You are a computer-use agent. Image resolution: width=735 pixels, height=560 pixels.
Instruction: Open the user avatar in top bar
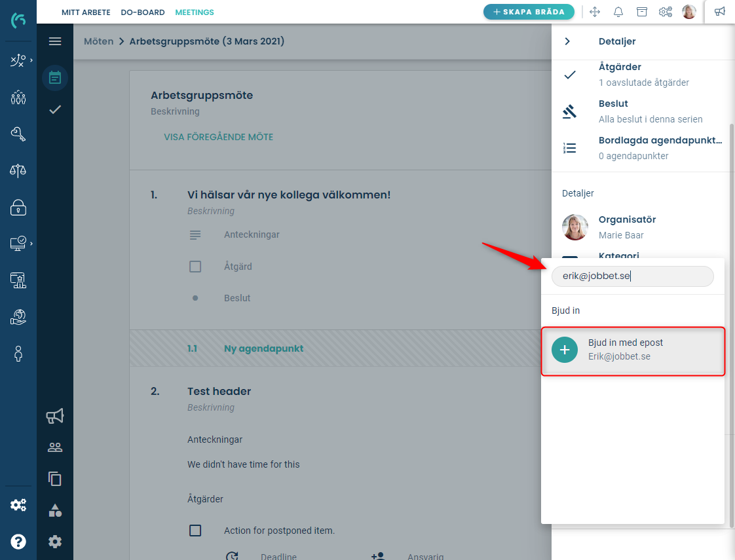pos(689,12)
